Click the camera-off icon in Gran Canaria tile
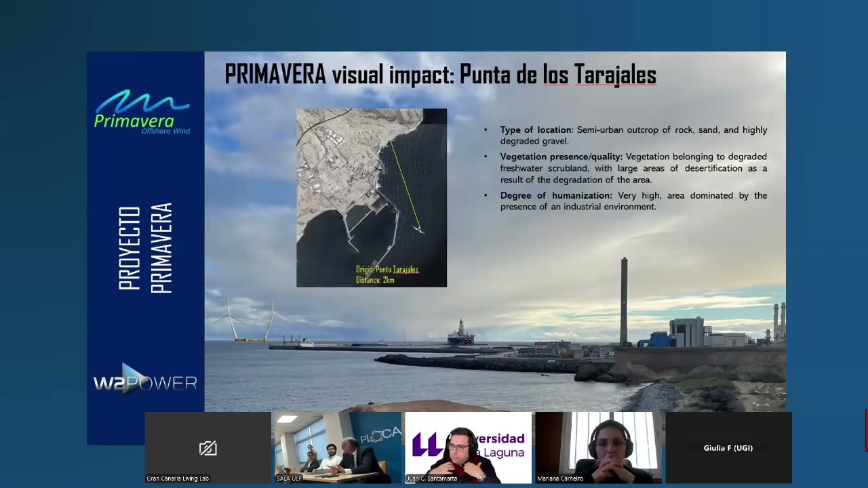Viewport: 868px width, 488px height. click(x=208, y=448)
